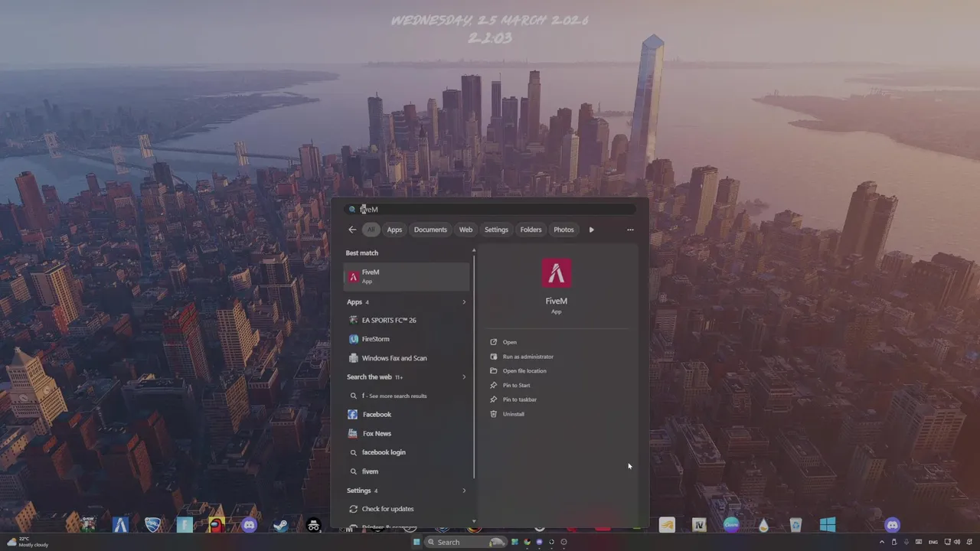Go back with the search panel arrow

(352, 230)
